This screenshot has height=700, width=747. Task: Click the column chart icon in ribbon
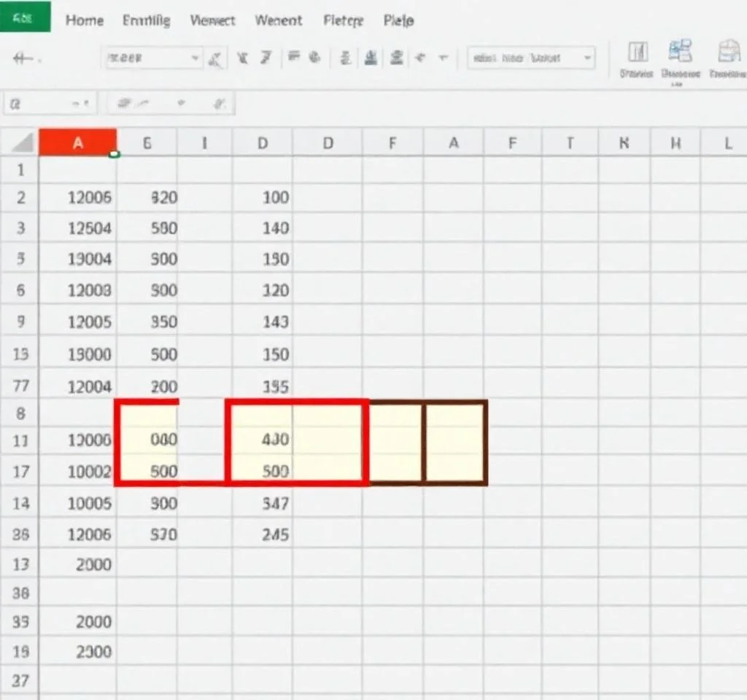(638, 52)
